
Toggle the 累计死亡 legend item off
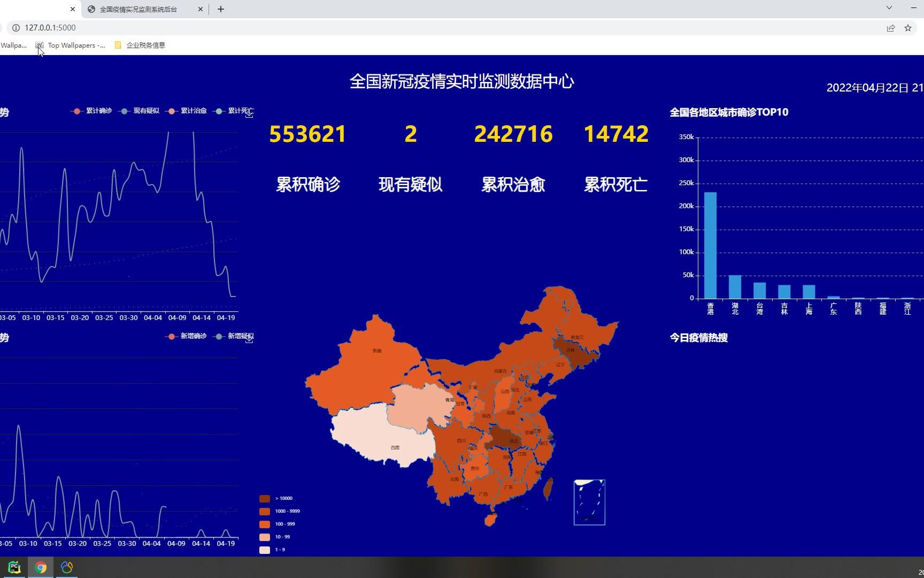234,111
